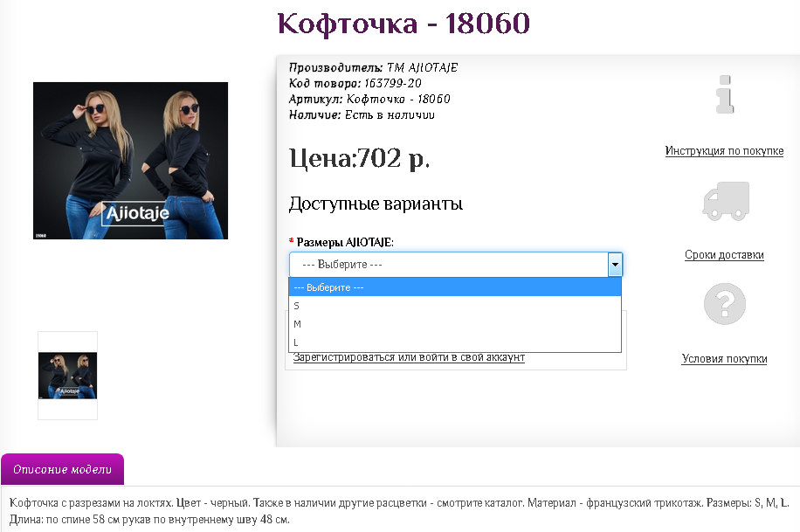The height and width of the screenshot is (532, 800).
Task: Open the Инструкция по покупке link
Action: pos(724,151)
